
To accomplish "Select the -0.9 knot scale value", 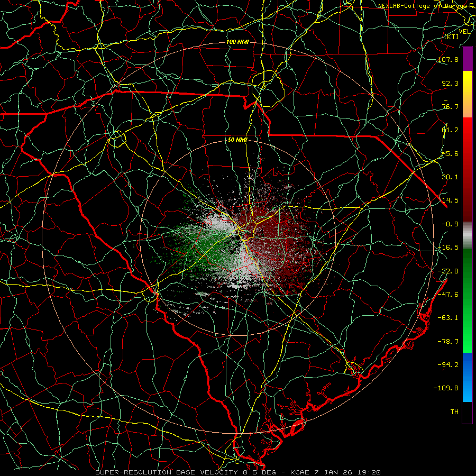I will coord(450,224).
